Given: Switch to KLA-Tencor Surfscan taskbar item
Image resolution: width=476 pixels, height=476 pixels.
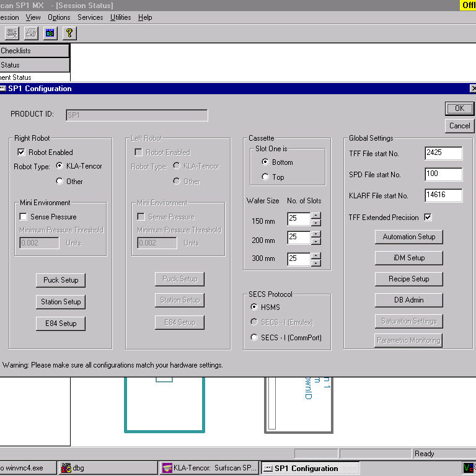Looking at the screenshot, I should 209,468.
